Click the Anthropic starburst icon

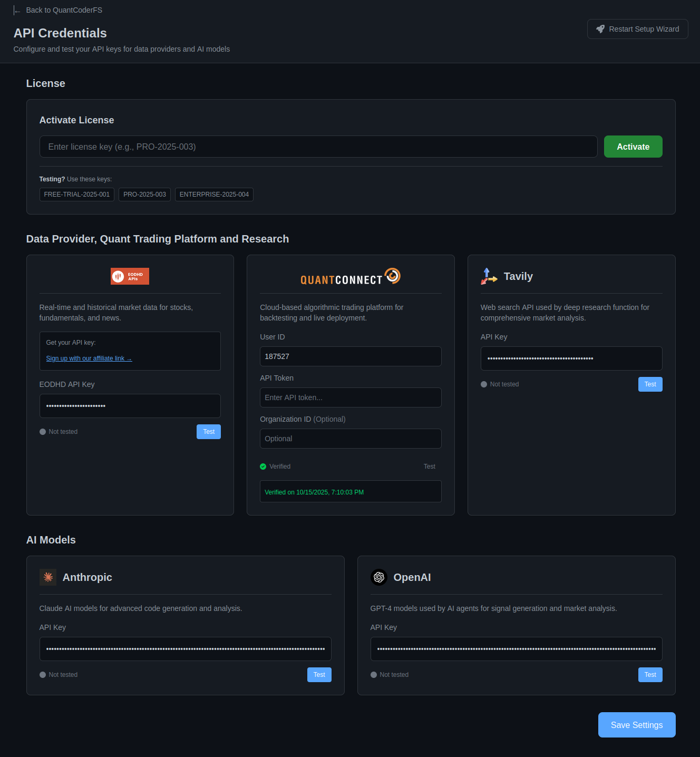(48, 577)
